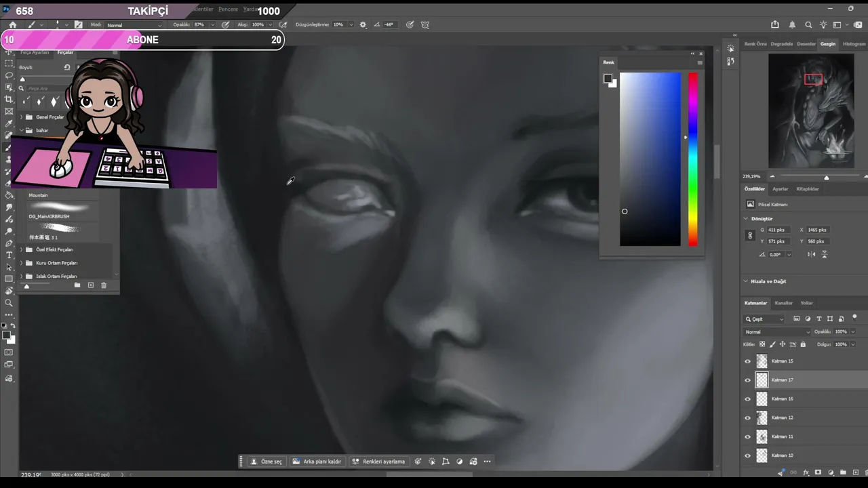The image size is (868, 488).
Task: Select the Eyedropper tool
Action: pos(9,124)
